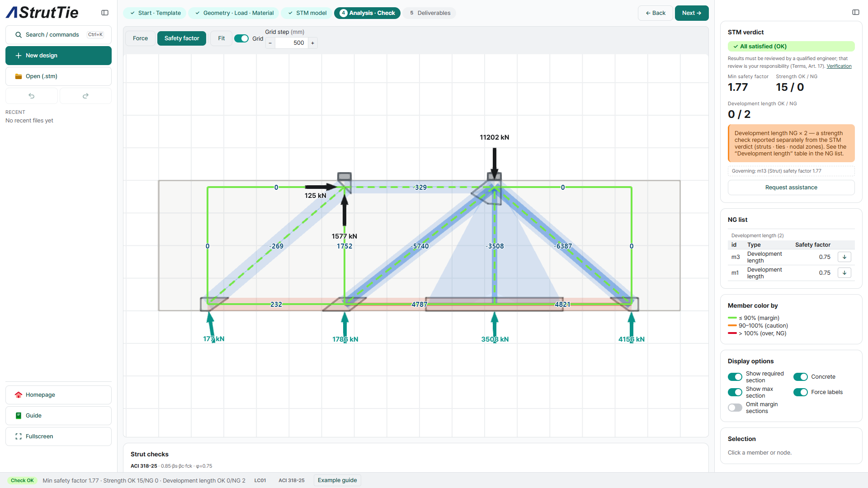The height and width of the screenshot is (488, 868).
Task: Click the Fit button
Action: [x=222, y=38]
